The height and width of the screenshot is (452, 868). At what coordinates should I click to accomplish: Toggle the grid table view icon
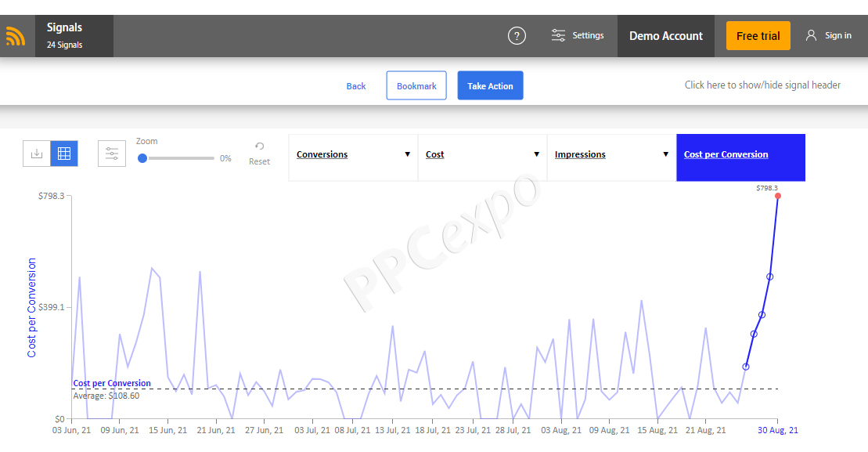tap(64, 154)
